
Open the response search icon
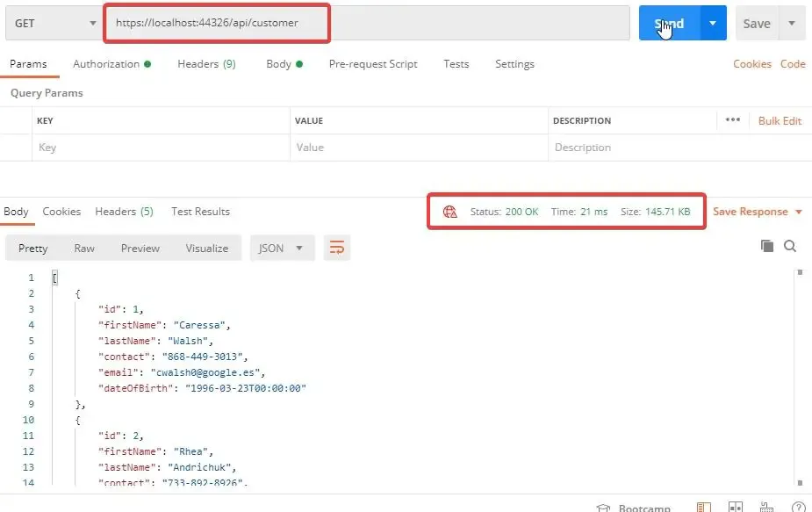coord(790,247)
